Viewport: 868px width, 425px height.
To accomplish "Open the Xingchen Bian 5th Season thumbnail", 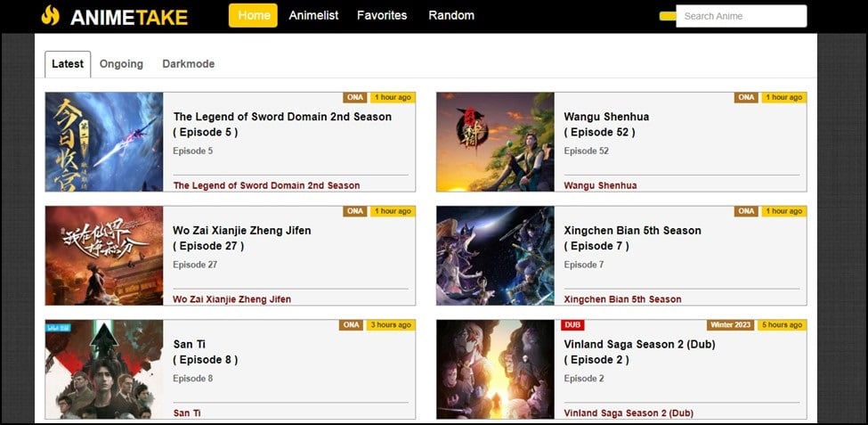I will (x=496, y=256).
